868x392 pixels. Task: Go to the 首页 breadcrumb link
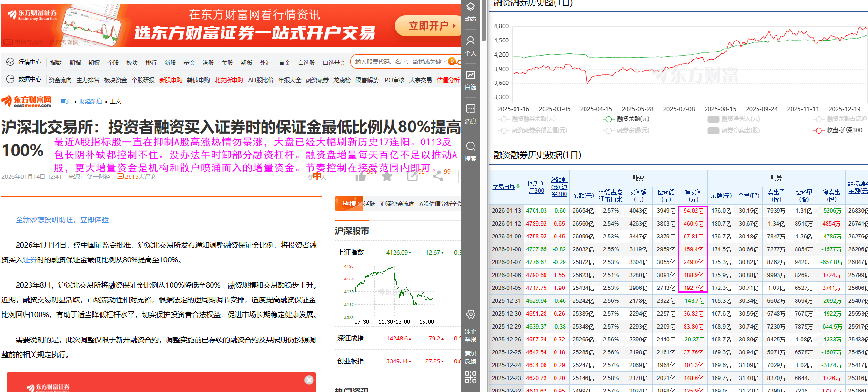point(66,101)
